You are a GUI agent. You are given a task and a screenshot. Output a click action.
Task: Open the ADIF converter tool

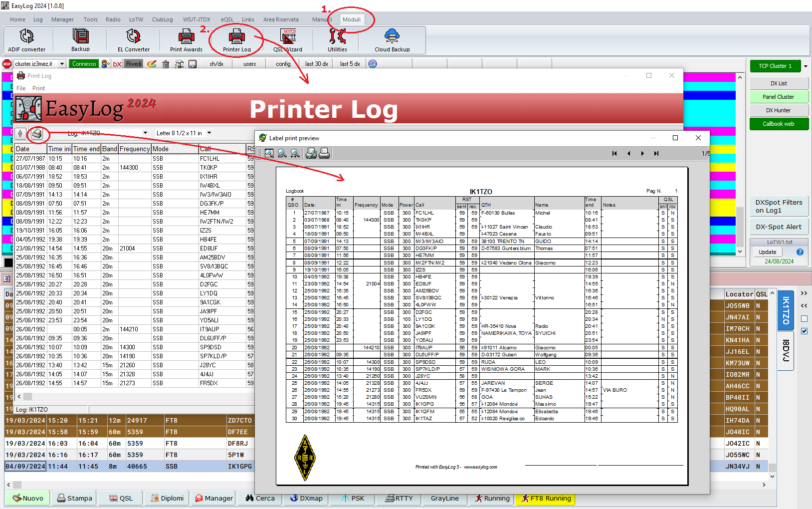pyautogui.click(x=27, y=40)
